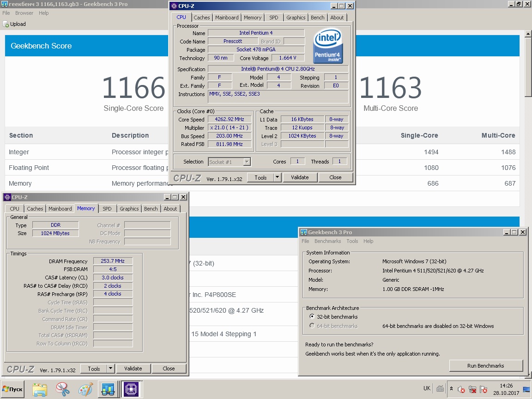Click the Geekbench vertical scrollbar thumb
The height and width of the screenshot is (399, 532).
[x=528, y=68]
